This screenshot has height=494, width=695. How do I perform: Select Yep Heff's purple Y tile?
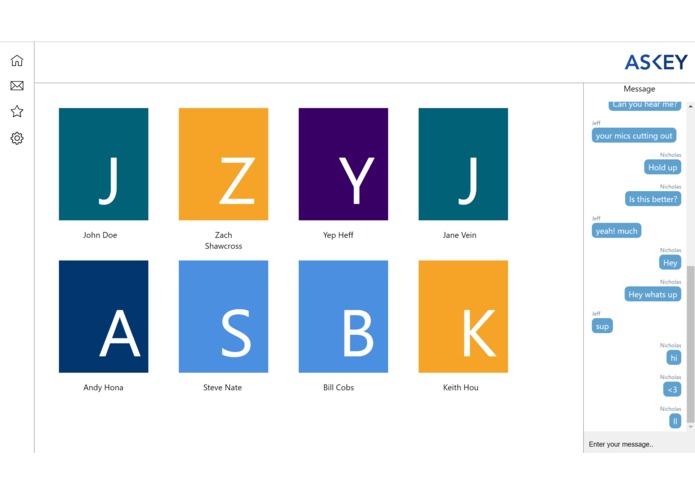pyautogui.click(x=344, y=164)
